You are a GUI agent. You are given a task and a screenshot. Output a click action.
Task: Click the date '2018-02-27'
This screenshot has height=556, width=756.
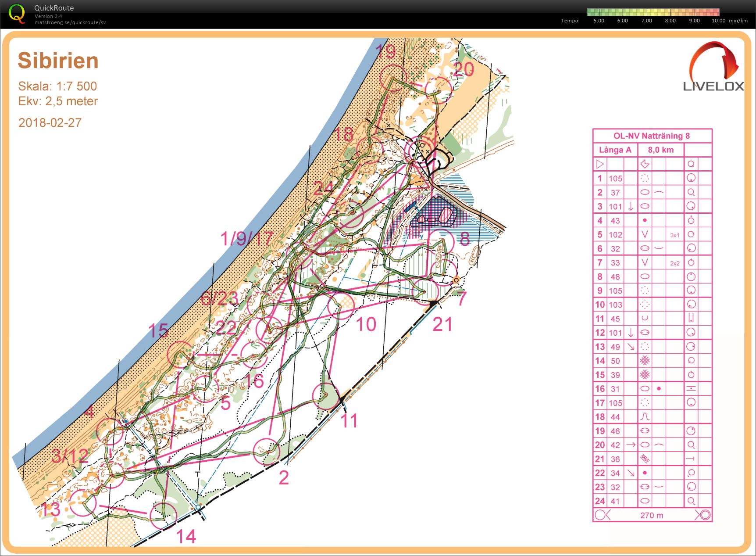pos(50,122)
